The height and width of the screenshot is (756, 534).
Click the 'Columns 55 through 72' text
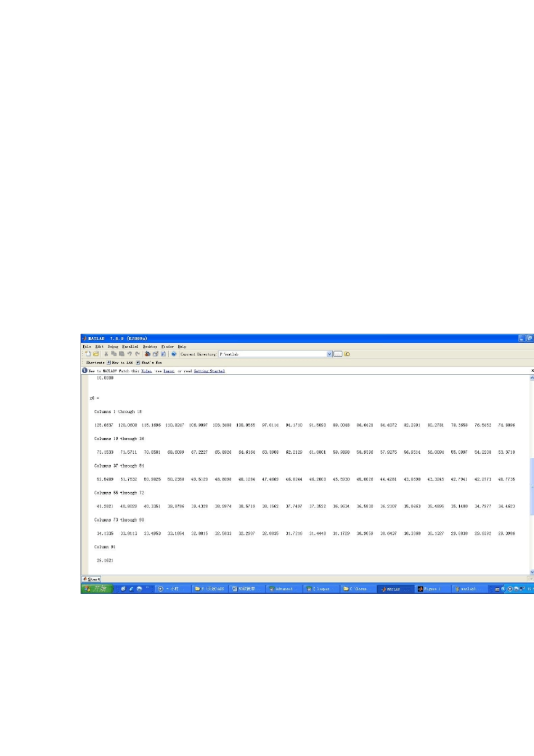click(x=119, y=493)
